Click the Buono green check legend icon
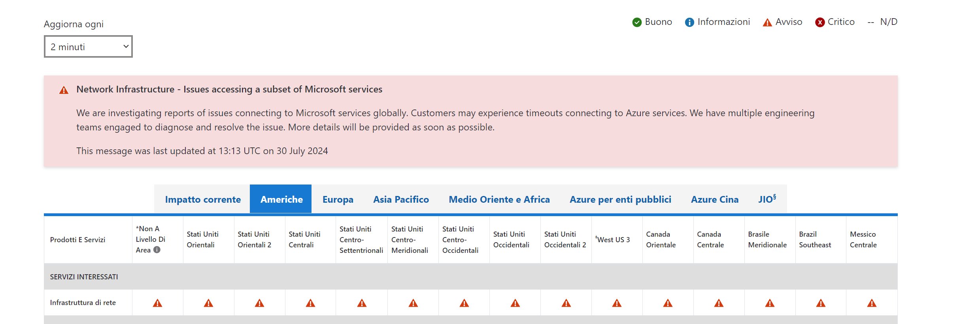Image resolution: width=980 pixels, height=324 pixels. tap(637, 23)
